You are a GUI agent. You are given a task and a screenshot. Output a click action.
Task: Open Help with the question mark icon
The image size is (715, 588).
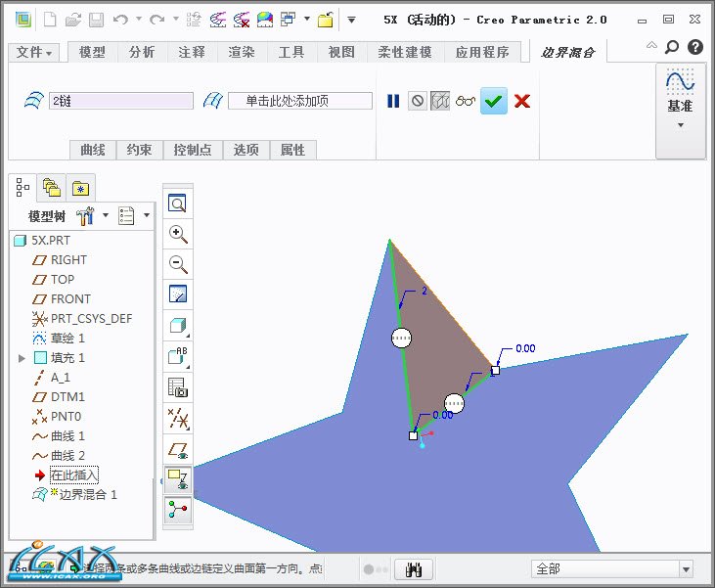coord(695,47)
